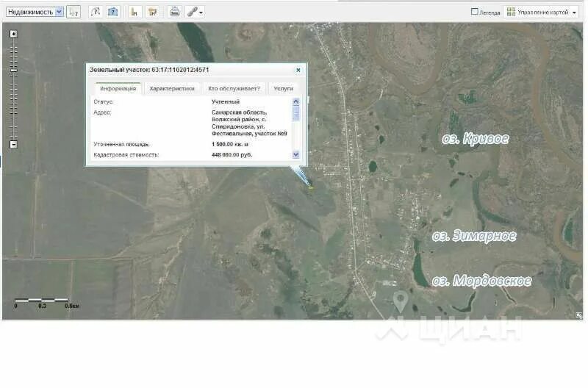Zoom in with the plus button
Viewport: 588px width, 388px height.
click(13, 34)
